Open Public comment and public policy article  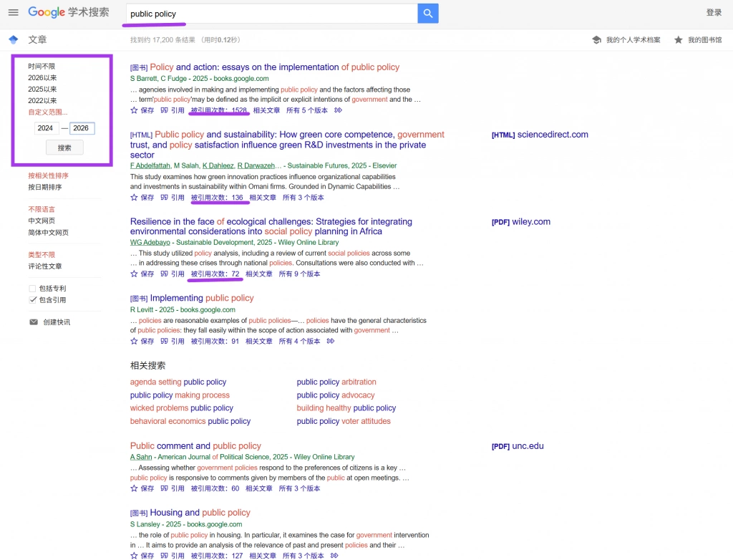(195, 446)
